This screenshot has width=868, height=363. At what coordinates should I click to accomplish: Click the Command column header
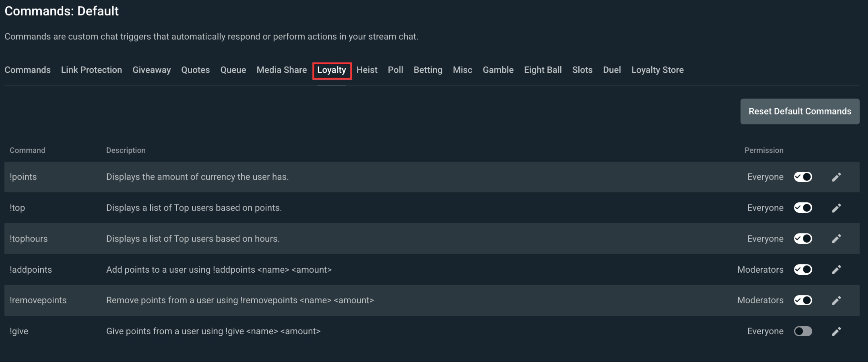(27, 150)
